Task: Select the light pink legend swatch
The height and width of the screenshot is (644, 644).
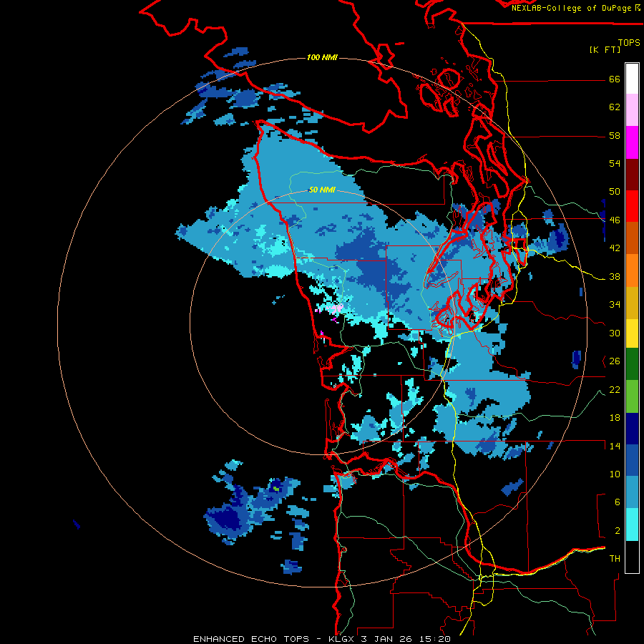Action: (x=632, y=109)
